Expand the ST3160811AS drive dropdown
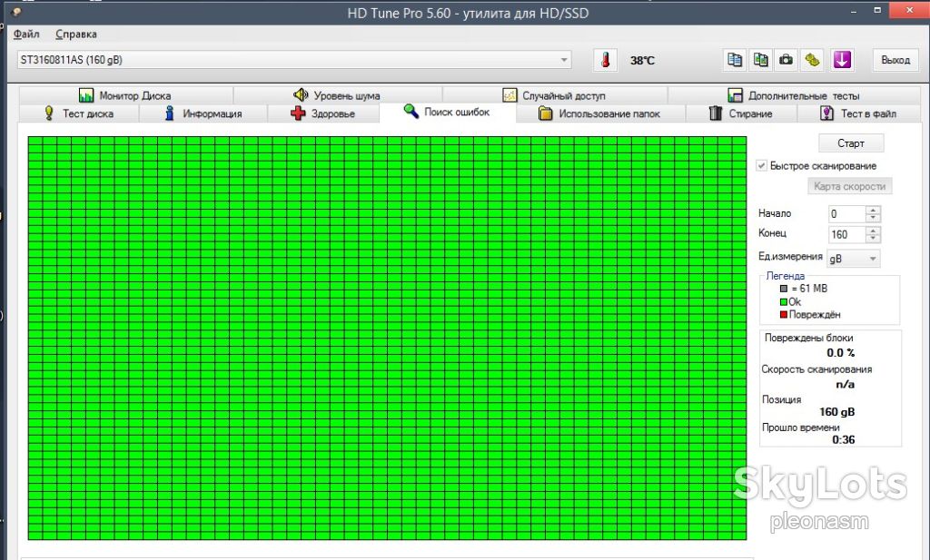 point(564,60)
